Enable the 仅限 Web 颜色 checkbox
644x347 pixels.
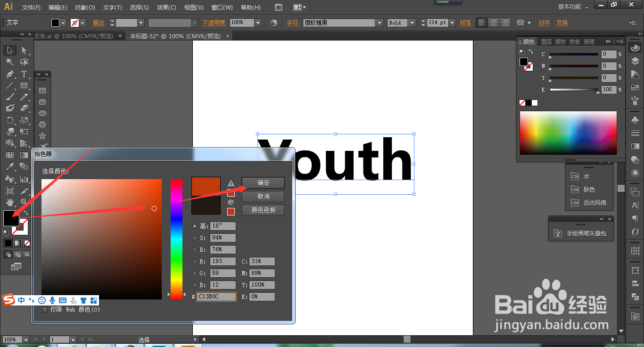point(45,310)
